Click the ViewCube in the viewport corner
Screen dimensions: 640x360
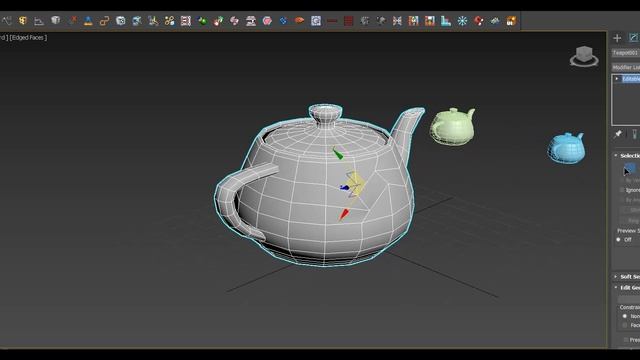pos(584,56)
